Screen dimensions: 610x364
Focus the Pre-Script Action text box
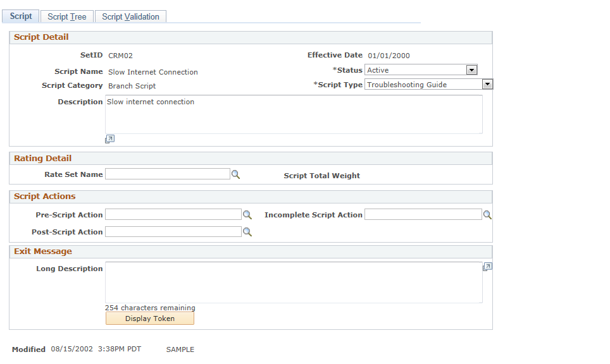(173, 214)
